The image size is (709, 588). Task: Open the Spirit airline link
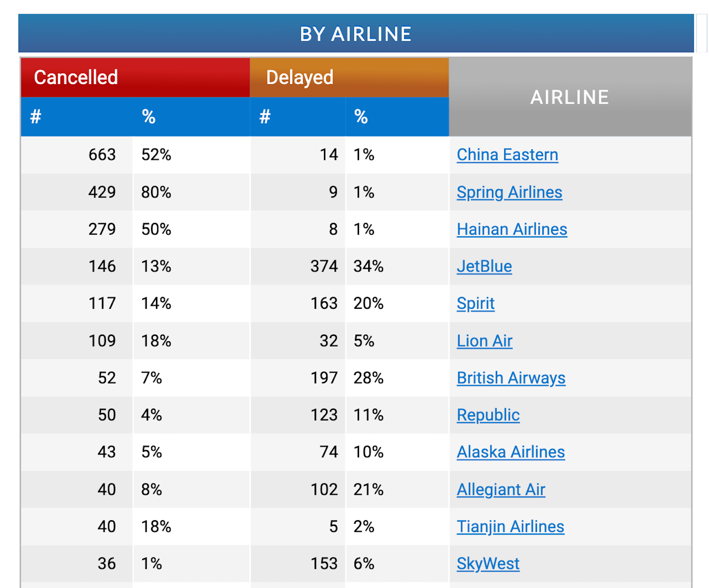click(475, 304)
